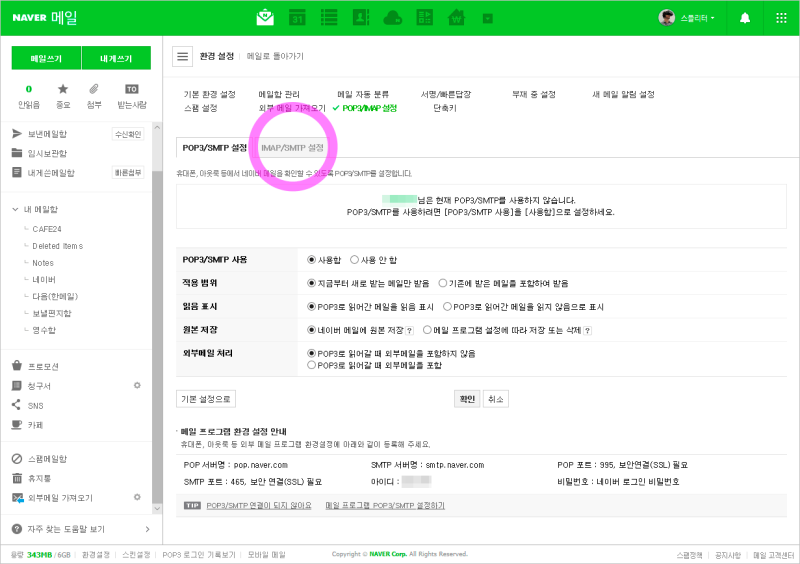Screen dimensions: 800x564
Task: Click 기본 설정으로 reset button
Action: [x=206, y=399]
